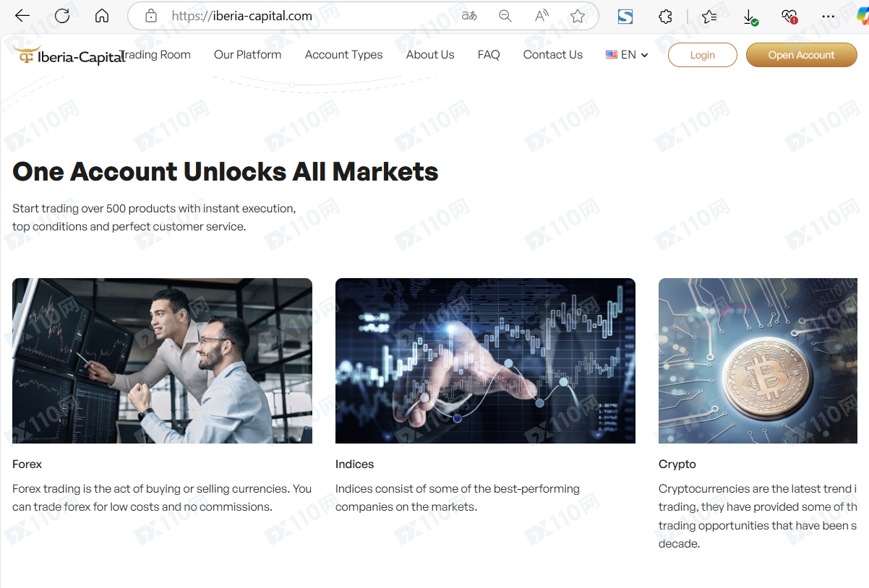Screen dimensions: 869x588
Task: Open the Extensions puzzle icon
Action: point(666,16)
